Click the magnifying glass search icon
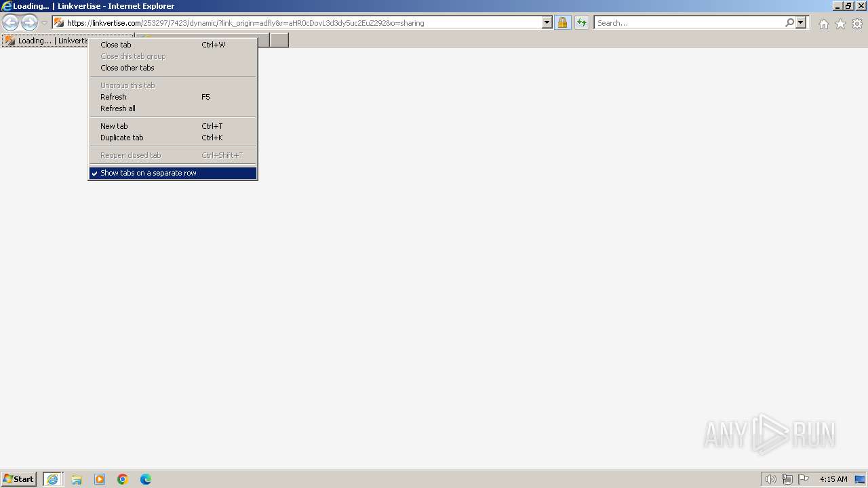Screen dimensions: 868x488 pyautogui.click(x=789, y=23)
